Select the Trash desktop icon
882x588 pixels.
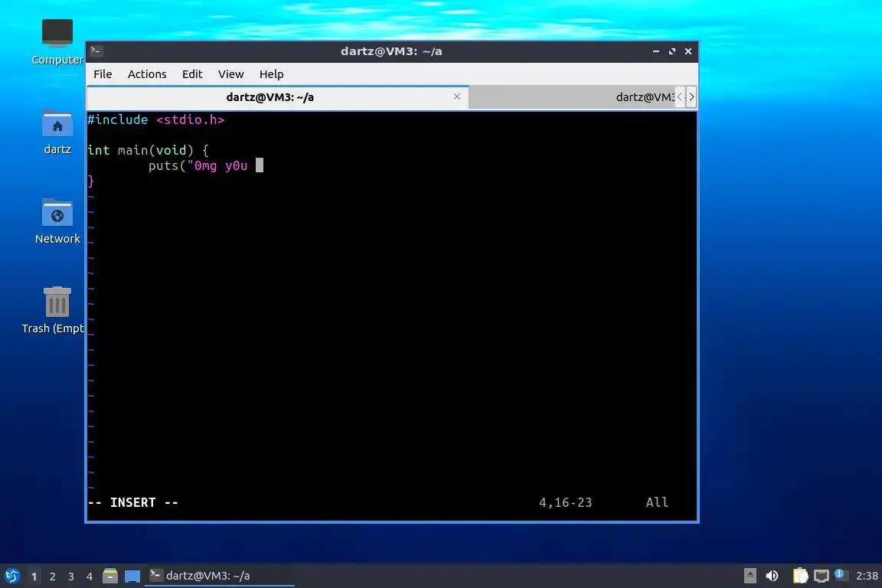click(x=54, y=311)
